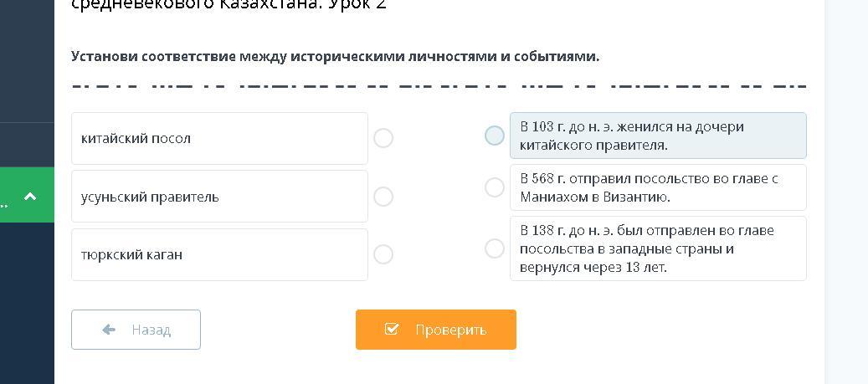Select the connector circle beside тюркский каган

pos(383,254)
